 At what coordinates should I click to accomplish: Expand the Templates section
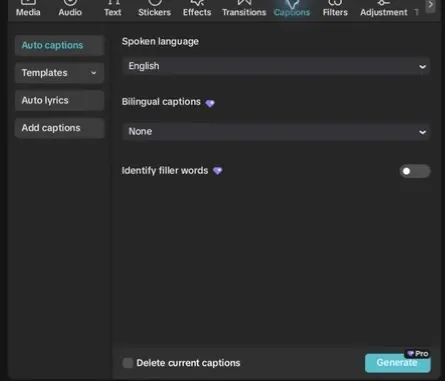point(59,73)
